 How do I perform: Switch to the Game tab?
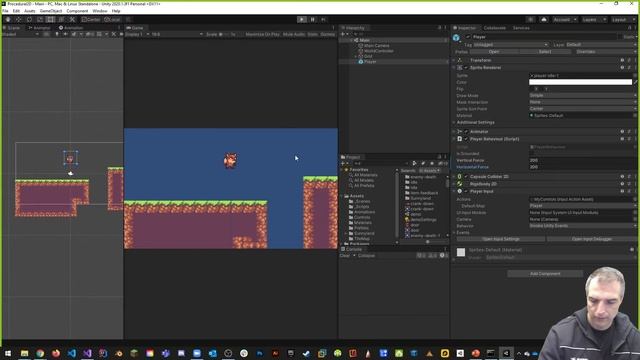(x=135, y=28)
